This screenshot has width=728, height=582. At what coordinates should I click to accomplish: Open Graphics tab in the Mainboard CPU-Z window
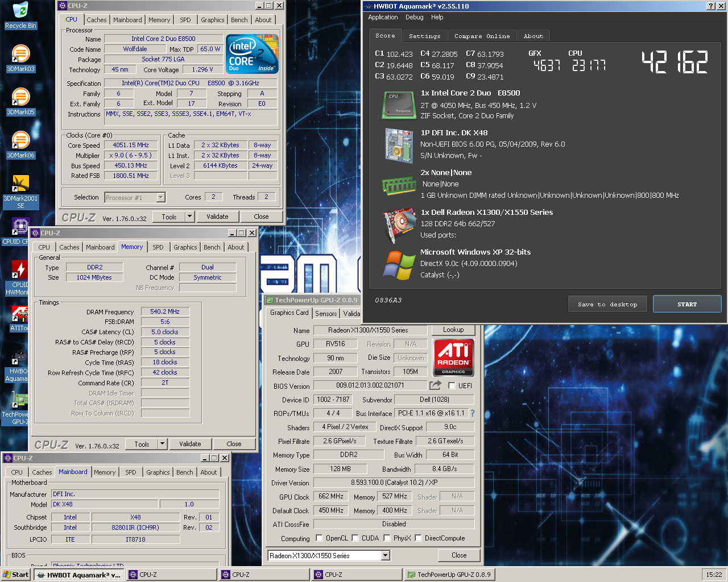coord(158,472)
